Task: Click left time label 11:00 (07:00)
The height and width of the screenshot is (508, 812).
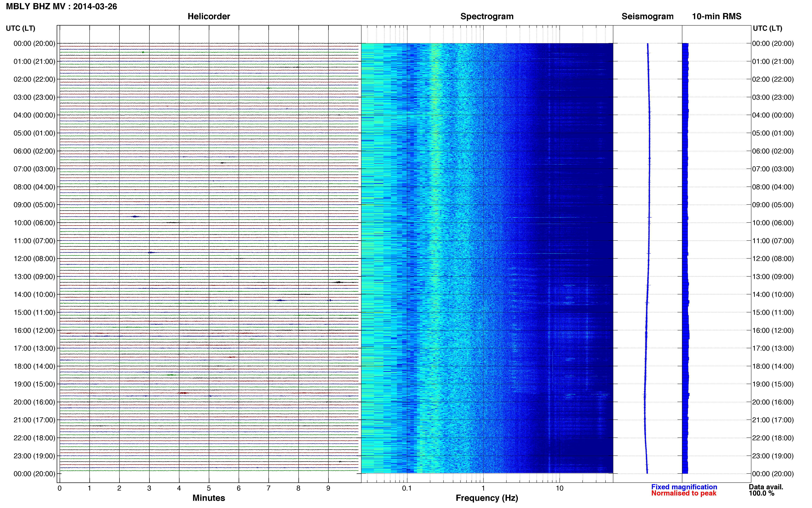Action: [34, 241]
